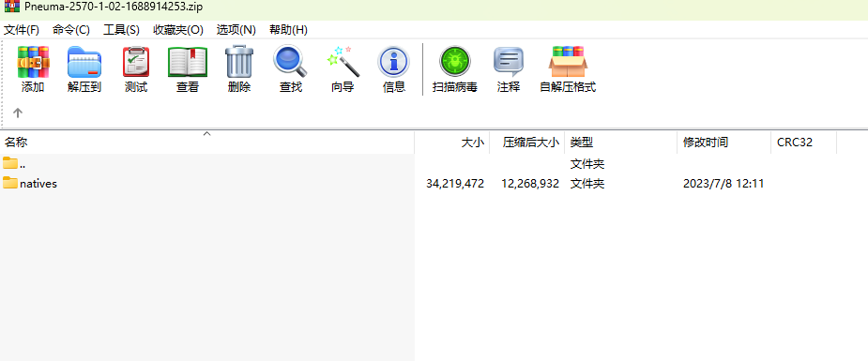Screen dimensions: 868x361
Task: Show archive 信息 (Info) icon
Action: (x=393, y=61)
